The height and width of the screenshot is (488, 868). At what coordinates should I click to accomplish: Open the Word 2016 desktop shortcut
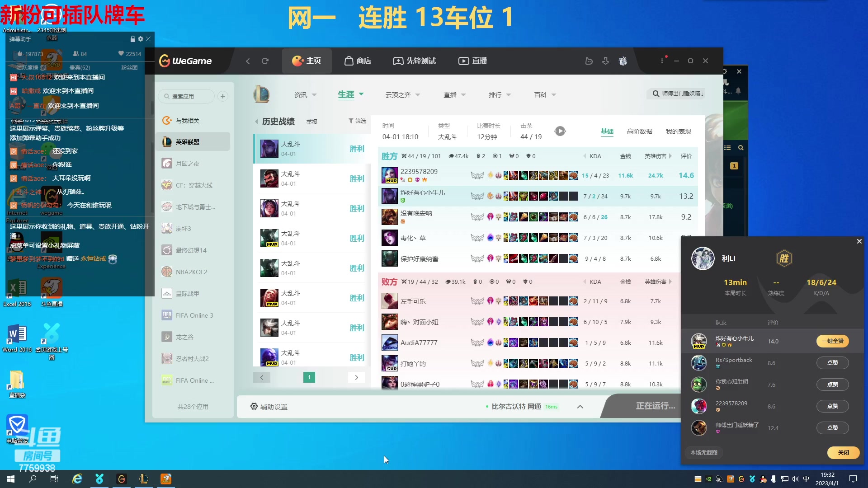17,338
